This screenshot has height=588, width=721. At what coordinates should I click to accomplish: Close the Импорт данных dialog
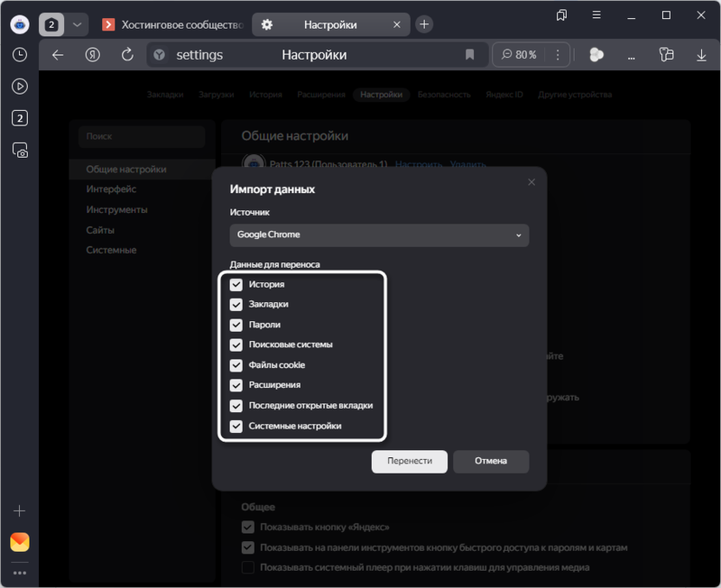[531, 182]
